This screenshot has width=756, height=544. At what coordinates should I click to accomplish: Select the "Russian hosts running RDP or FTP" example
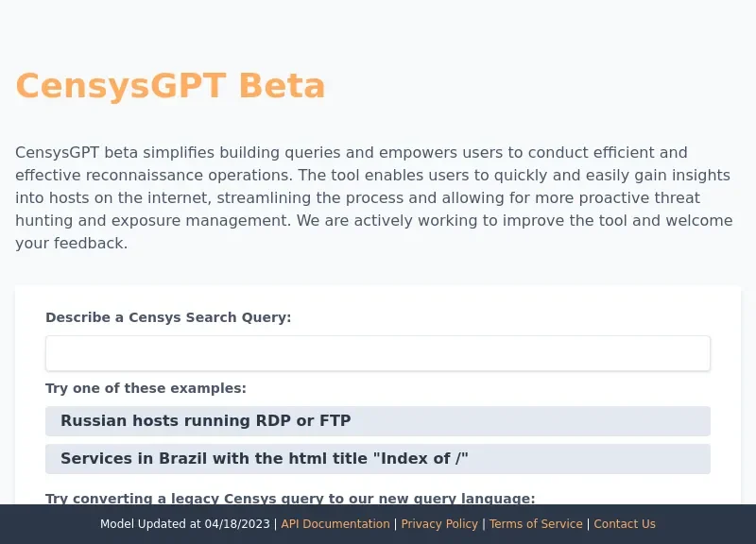click(378, 420)
